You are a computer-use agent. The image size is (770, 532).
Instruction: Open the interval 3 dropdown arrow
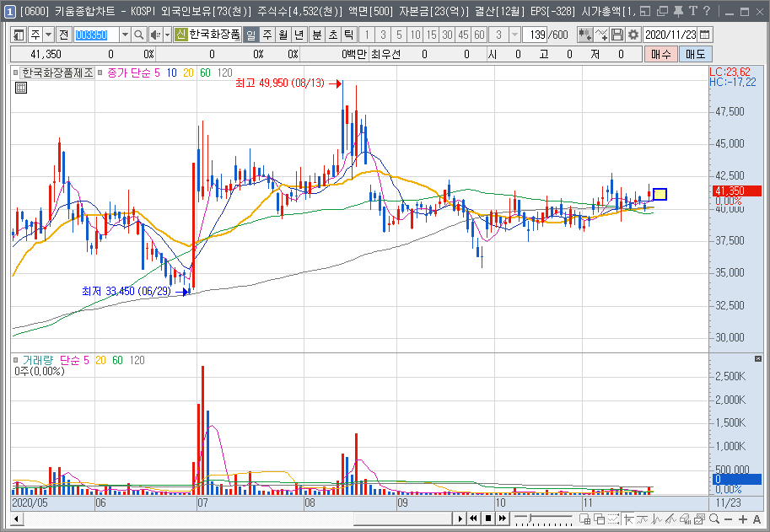pyautogui.click(x=514, y=35)
